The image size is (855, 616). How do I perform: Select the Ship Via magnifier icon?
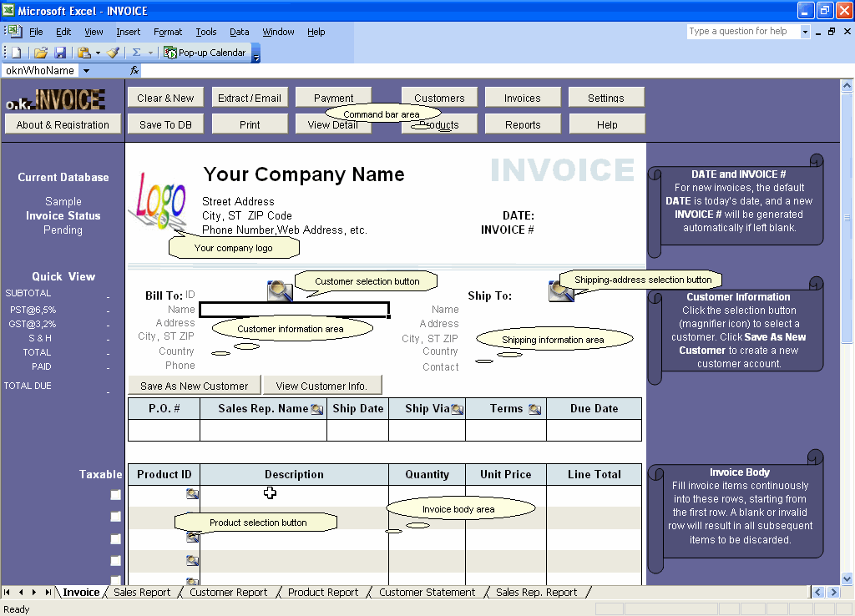(x=458, y=408)
